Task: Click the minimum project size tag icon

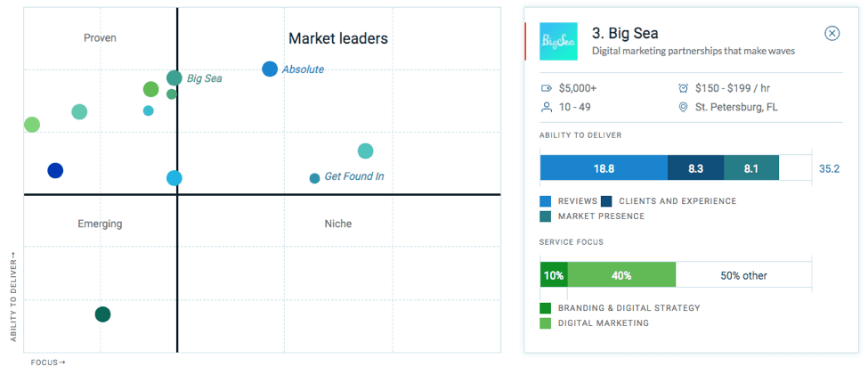Action: (547, 88)
